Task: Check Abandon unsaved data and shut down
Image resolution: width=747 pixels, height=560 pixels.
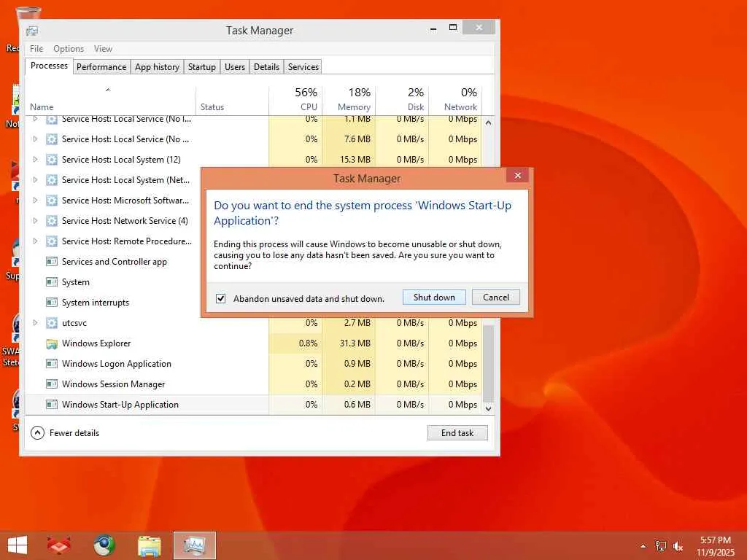Action: click(220, 298)
